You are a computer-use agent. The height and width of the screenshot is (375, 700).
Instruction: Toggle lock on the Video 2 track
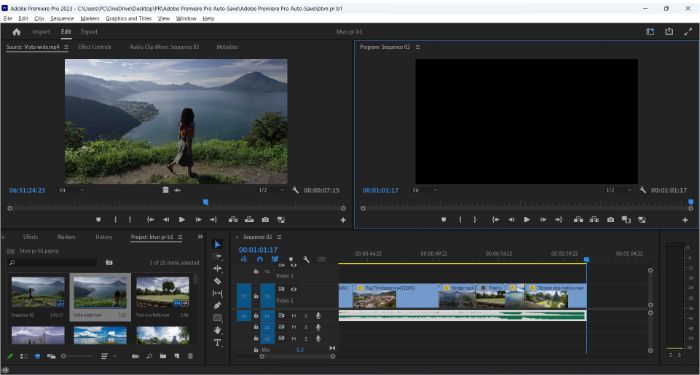[256, 271]
